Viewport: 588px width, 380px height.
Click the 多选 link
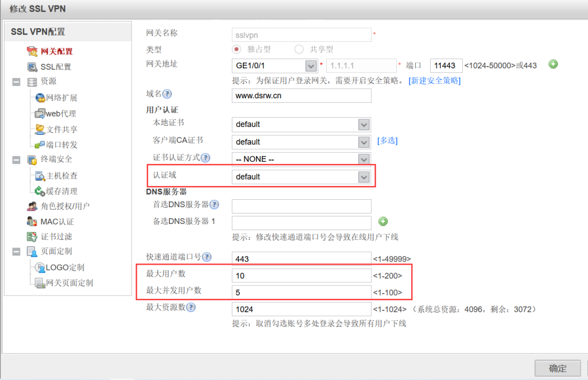click(x=388, y=141)
